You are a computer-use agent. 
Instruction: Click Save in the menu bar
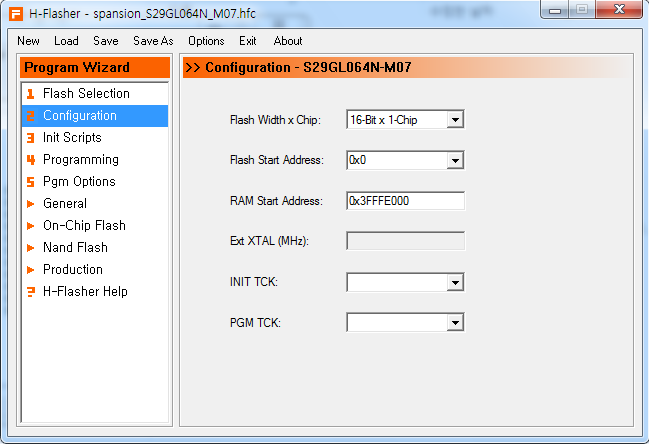[x=106, y=41]
